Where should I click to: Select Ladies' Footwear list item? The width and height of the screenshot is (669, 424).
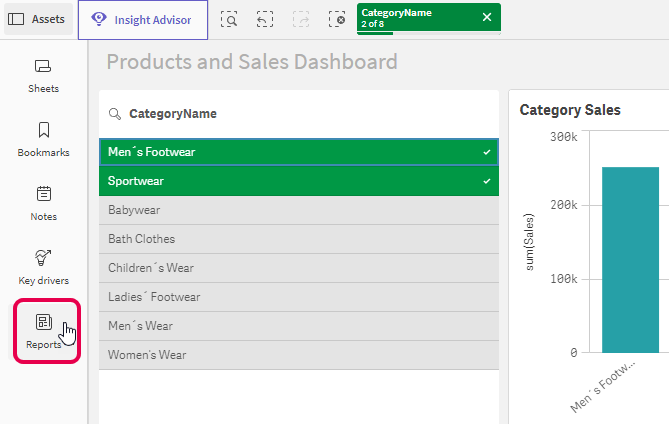(298, 297)
